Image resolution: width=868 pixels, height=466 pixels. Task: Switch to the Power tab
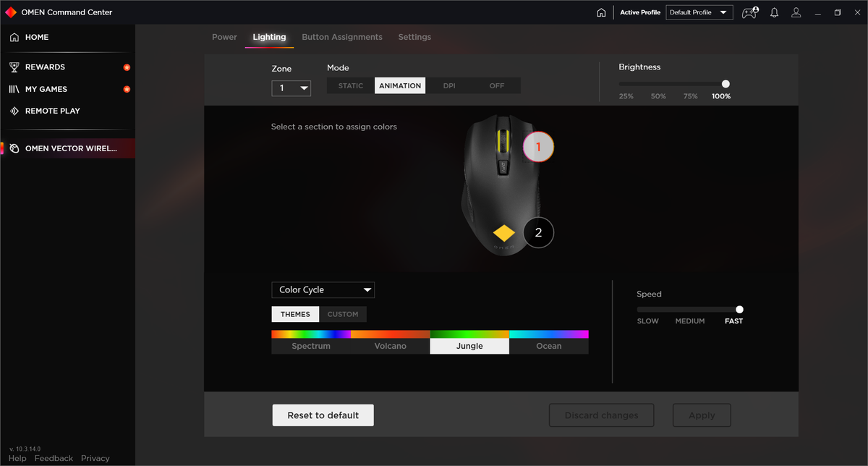[224, 37]
